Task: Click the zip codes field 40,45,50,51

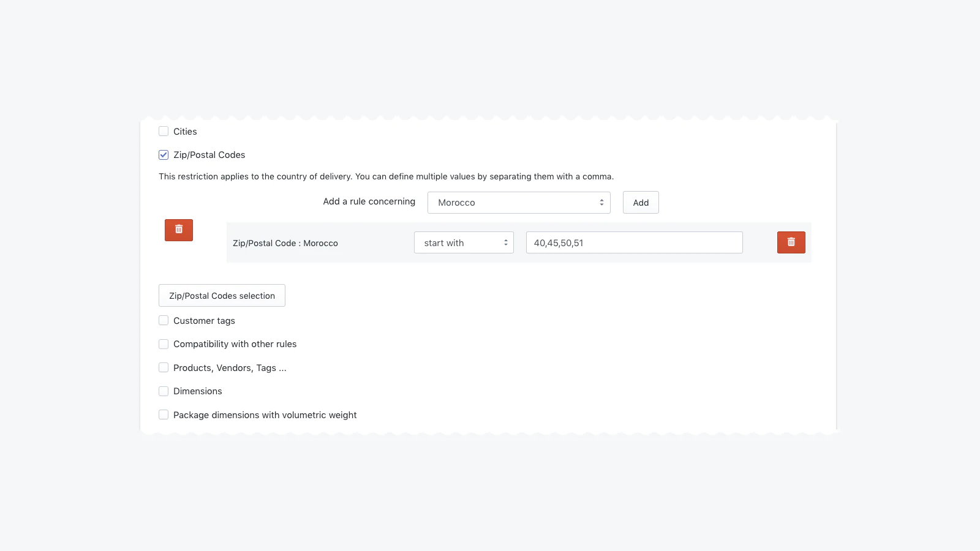Action: pyautogui.click(x=634, y=242)
